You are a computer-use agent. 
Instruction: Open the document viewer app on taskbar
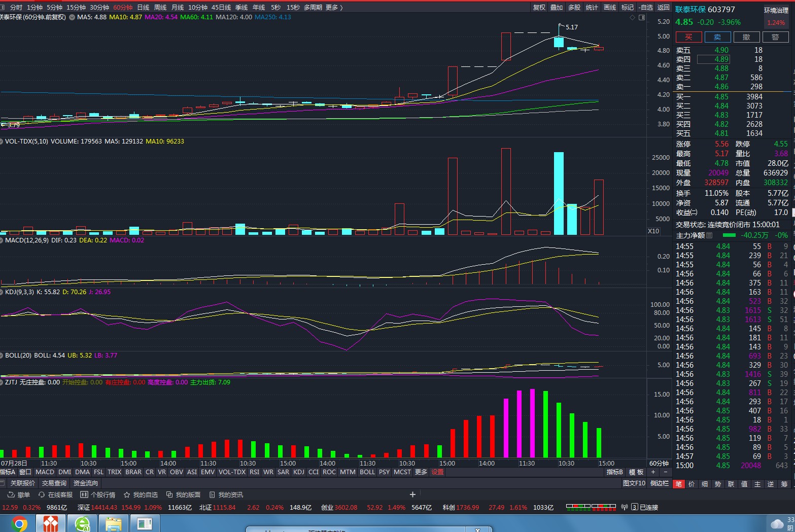145,524
